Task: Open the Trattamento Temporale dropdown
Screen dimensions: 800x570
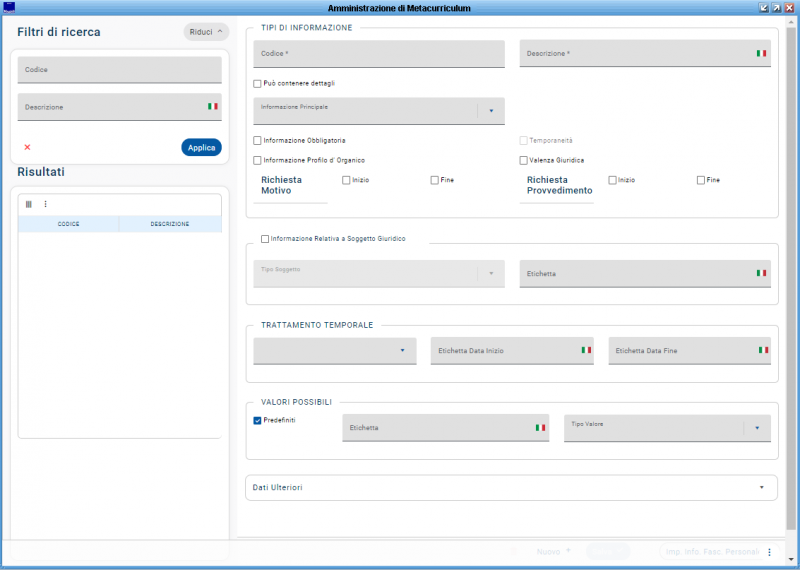Action: (402, 350)
